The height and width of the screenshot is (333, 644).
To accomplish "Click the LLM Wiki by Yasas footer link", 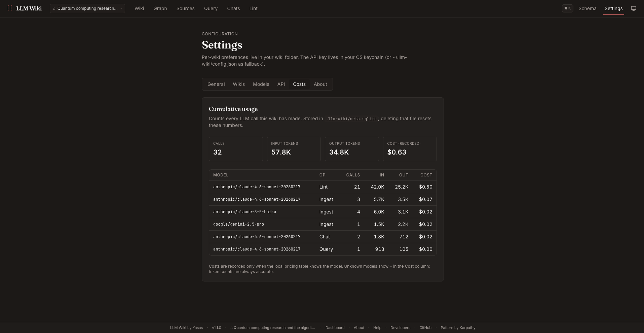I will click(x=186, y=328).
